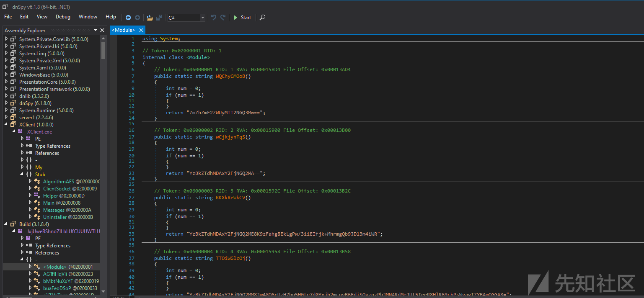
Task: Click the Navigate Backward arrow in the toolbar
Action: [128, 18]
